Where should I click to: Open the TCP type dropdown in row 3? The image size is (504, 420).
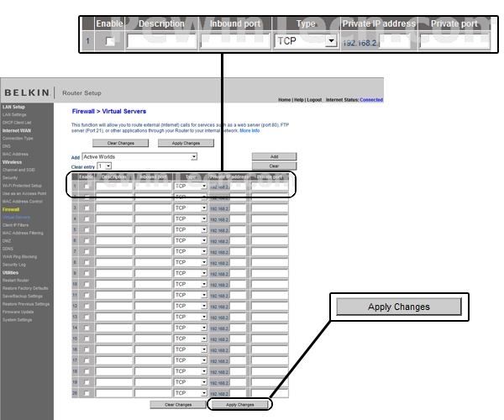191,208
